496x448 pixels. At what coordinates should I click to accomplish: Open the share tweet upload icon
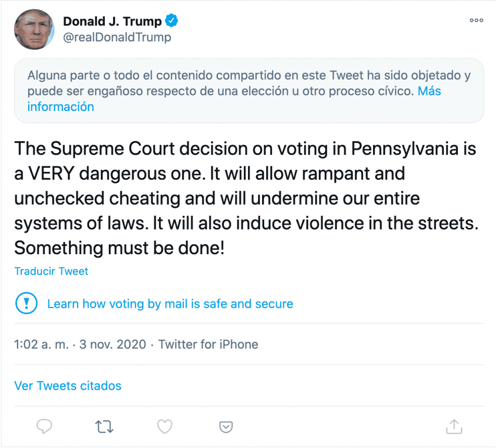[x=454, y=426]
